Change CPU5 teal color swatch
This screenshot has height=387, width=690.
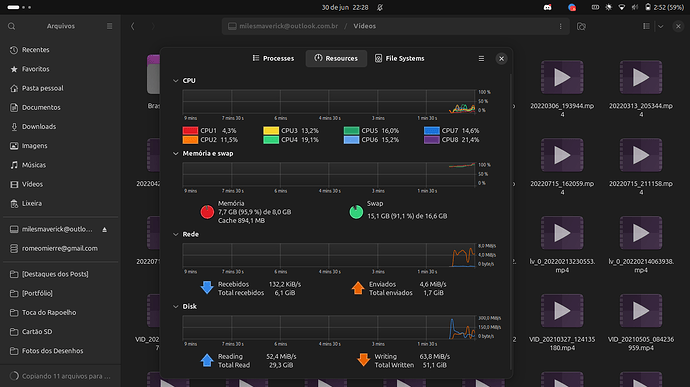click(x=351, y=131)
